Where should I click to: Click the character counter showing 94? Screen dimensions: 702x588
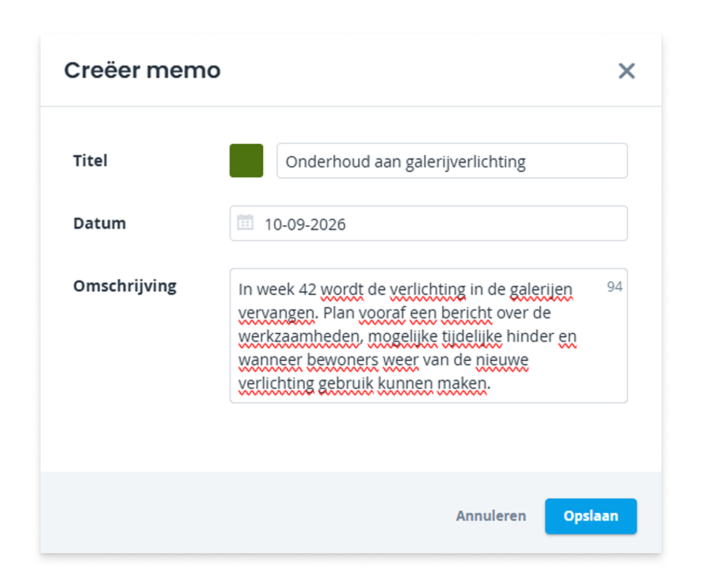tap(614, 286)
